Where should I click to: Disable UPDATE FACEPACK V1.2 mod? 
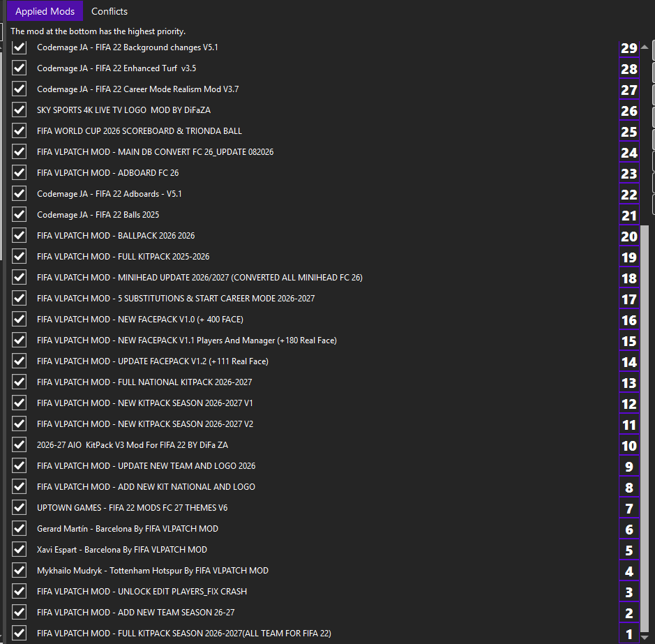click(x=20, y=361)
